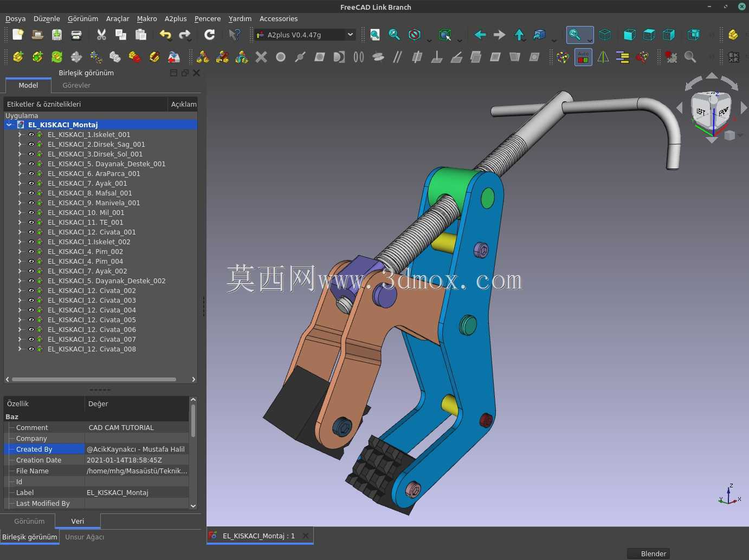Collapse the EL_KISKACI_Montaj tree node
Image resolution: width=749 pixels, height=560 pixels.
[9, 125]
